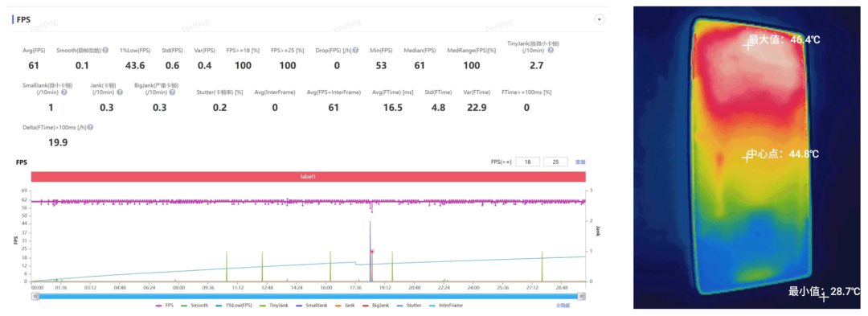Viewport: 868px width, 316px height.
Task: Click the 重置 reset link
Action: coord(581,162)
